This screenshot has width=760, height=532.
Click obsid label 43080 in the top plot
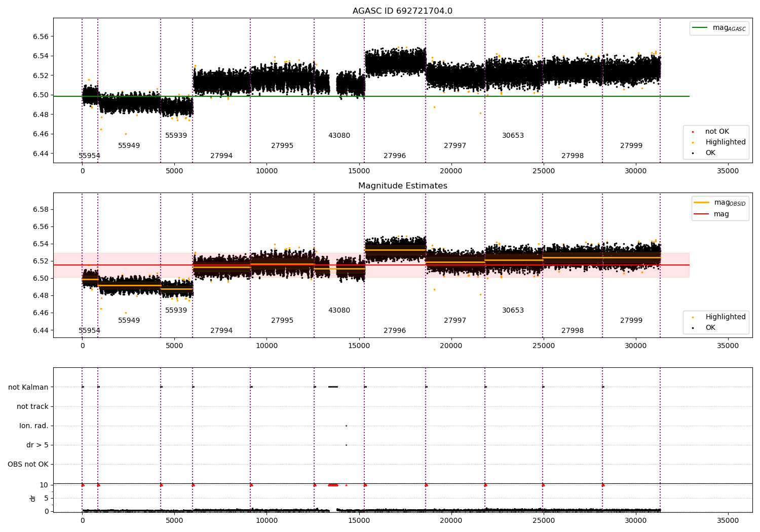[339, 136]
